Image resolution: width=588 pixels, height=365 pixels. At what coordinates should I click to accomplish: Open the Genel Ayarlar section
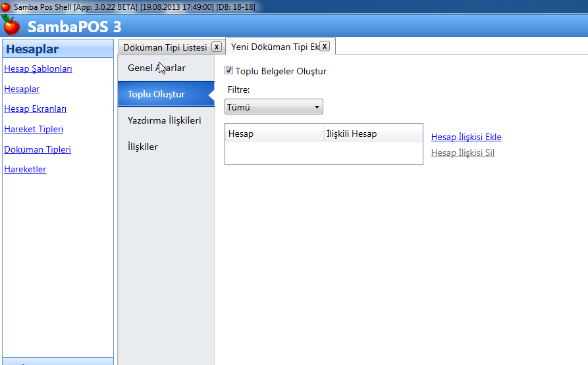[x=157, y=68]
